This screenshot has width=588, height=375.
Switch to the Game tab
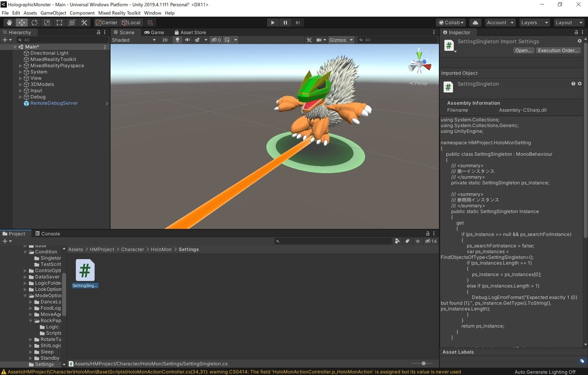[154, 32]
